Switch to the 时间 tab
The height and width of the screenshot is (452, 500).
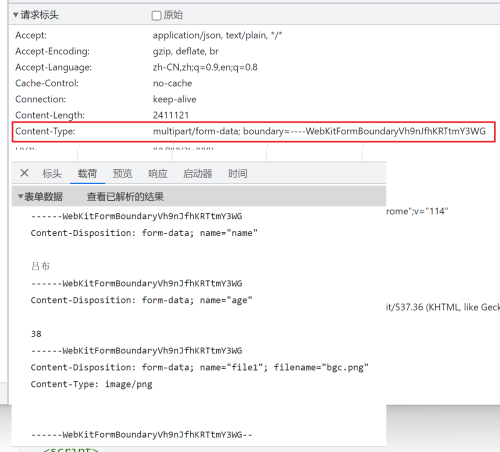[238, 173]
